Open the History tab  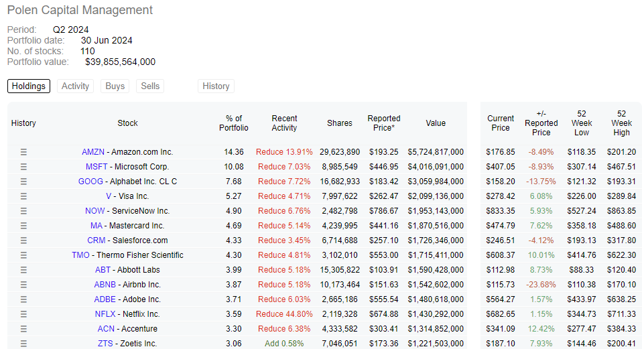pyautogui.click(x=216, y=86)
